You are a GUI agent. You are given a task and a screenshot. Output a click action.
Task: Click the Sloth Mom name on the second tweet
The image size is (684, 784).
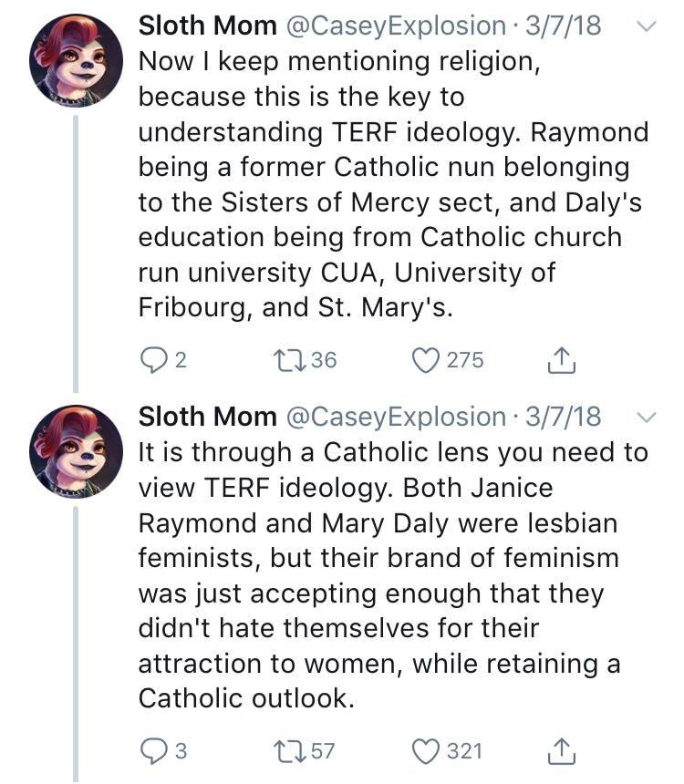(207, 417)
